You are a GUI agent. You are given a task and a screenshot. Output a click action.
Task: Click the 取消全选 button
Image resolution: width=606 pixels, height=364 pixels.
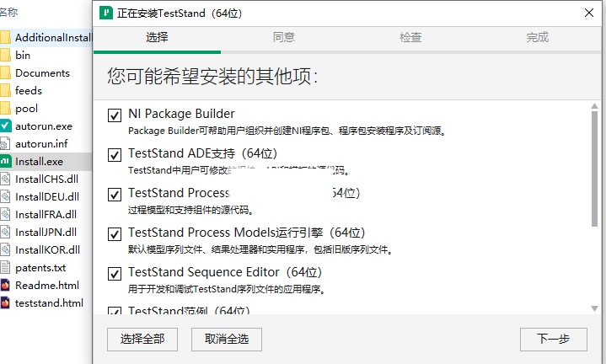click(x=227, y=340)
